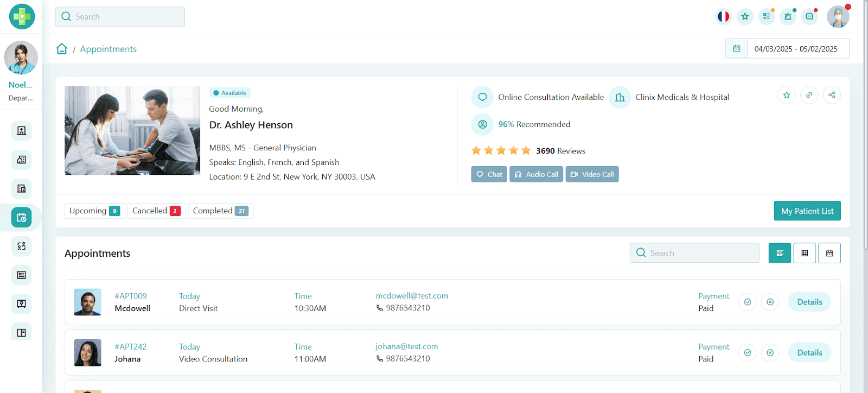Open the siren alert notifications icon
Screen dimensions: 868x393
point(788,17)
